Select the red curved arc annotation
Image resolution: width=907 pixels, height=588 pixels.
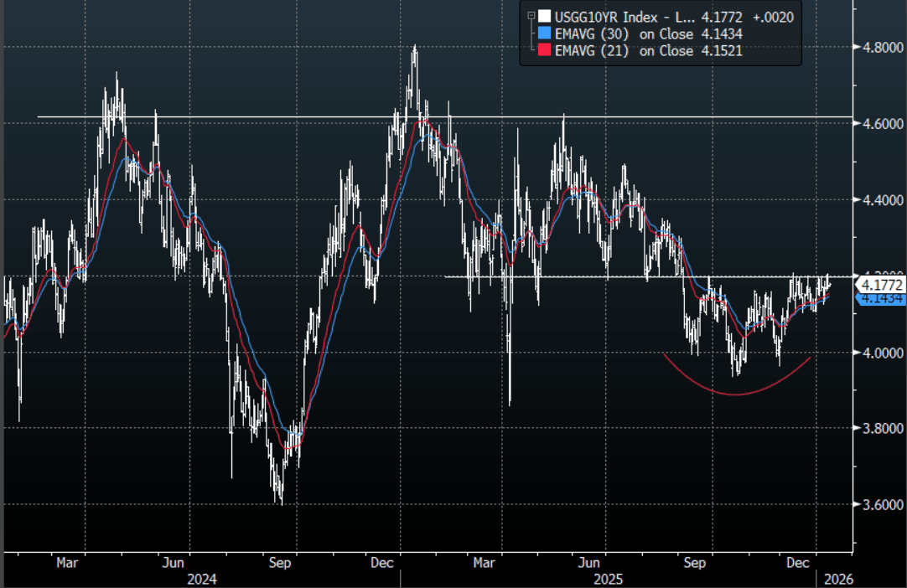(x=736, y=393)
